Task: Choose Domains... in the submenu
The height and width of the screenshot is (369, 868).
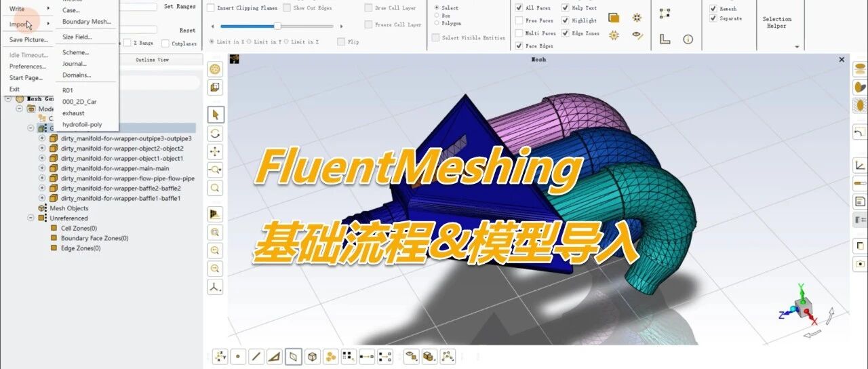Action: 77,75
